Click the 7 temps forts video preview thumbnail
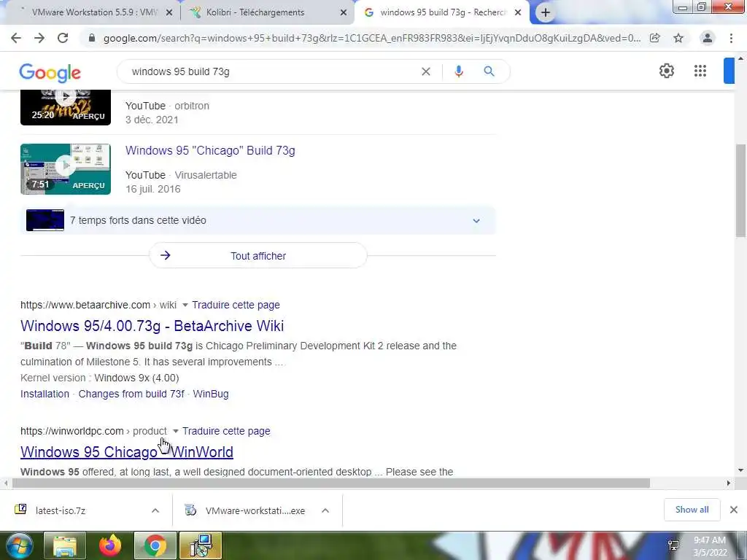Screen dimensions: 747x560 (x=45, y=220)
